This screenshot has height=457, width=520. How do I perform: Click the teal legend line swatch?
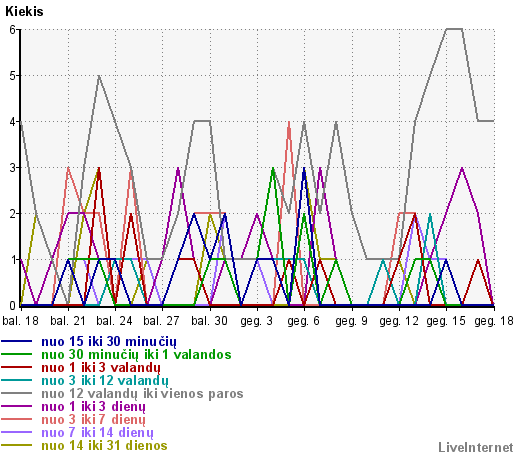(17, 380)
